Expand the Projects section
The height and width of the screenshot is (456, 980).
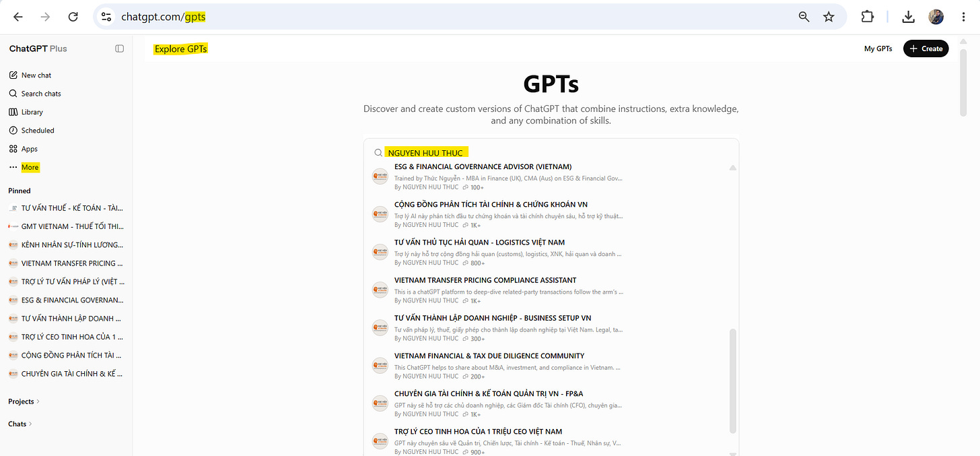24,401
